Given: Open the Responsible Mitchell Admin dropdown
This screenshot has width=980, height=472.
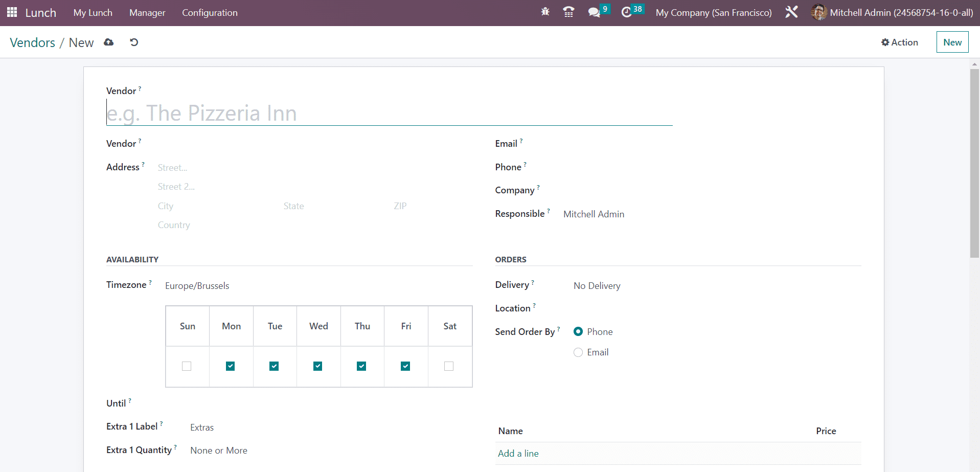Looking at the screenshot, I should coord(712,214).
